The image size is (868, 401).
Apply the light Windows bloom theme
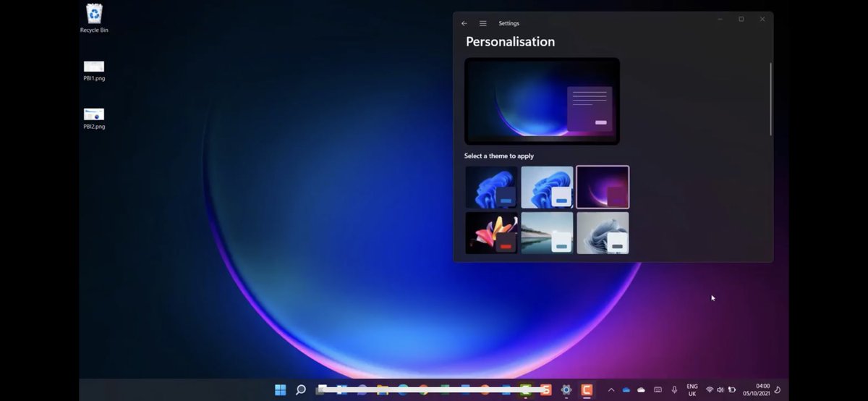point(547,187)
